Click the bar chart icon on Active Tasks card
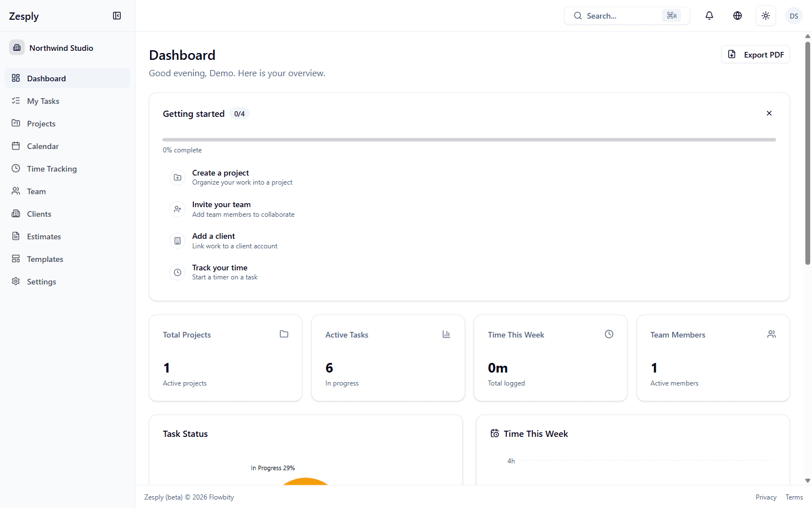This screenshot has height=508, width=812. (447, 334)
